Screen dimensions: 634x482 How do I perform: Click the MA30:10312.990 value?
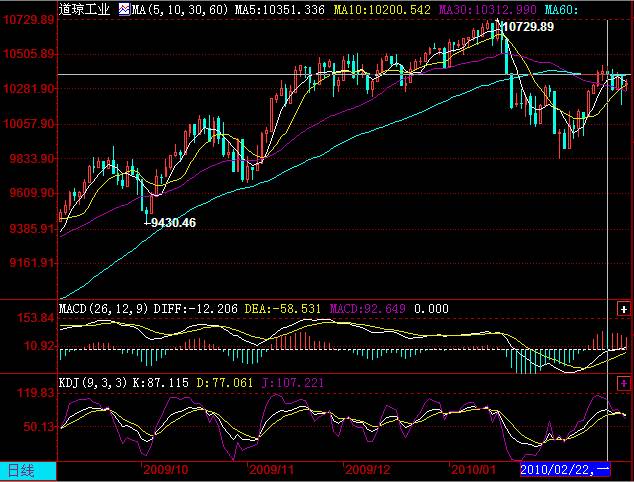488,9
